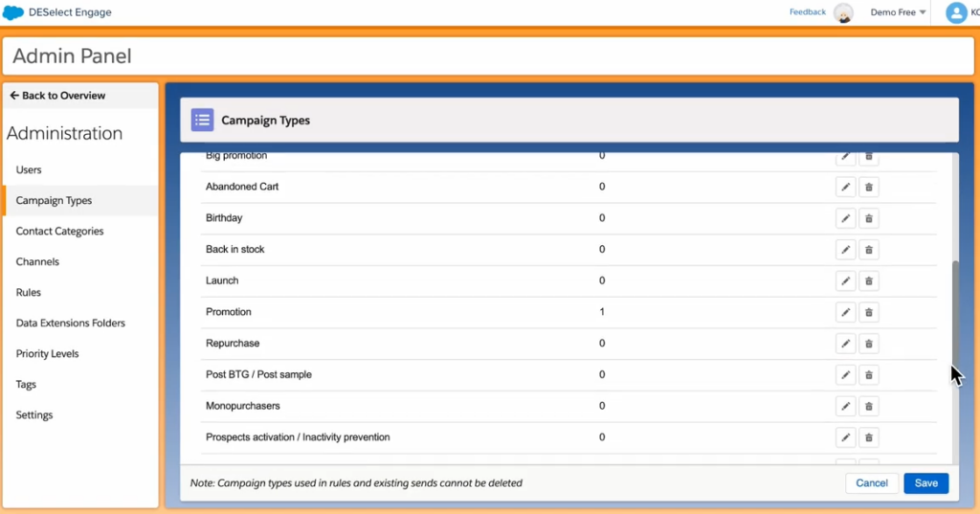The height and width of the screenshot is (514, 980).
Task: Select Contact Categories in sidebar
Action: tap(59, 231)
